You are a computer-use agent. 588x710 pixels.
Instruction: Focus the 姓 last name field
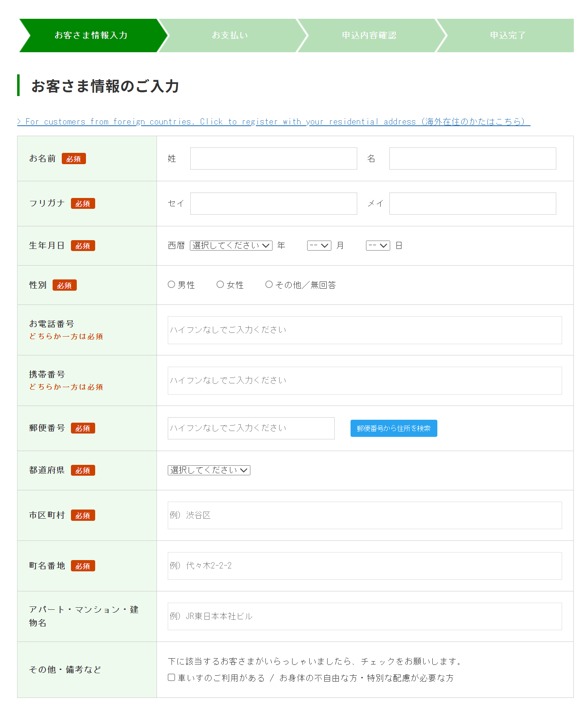[x=273, y=159]
